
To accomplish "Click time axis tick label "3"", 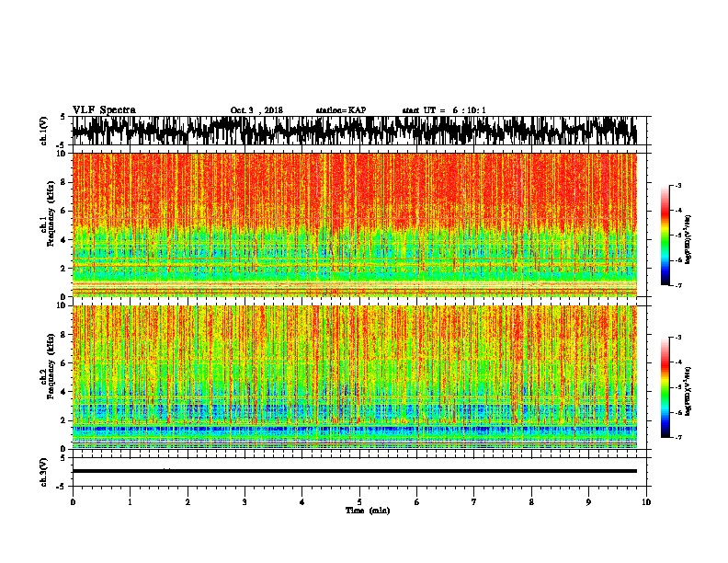I will click(245, 502).
